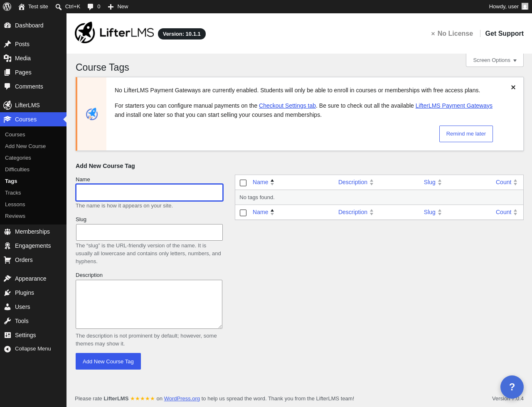Sort by Count in table footer
Viewport: 532px width, 407px height.
coord(507,212)
